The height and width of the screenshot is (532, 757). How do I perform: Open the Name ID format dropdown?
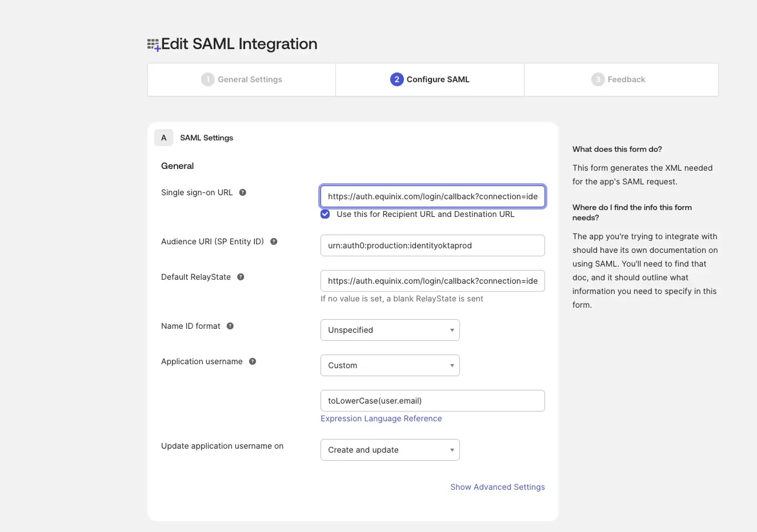tap(390, 329)
